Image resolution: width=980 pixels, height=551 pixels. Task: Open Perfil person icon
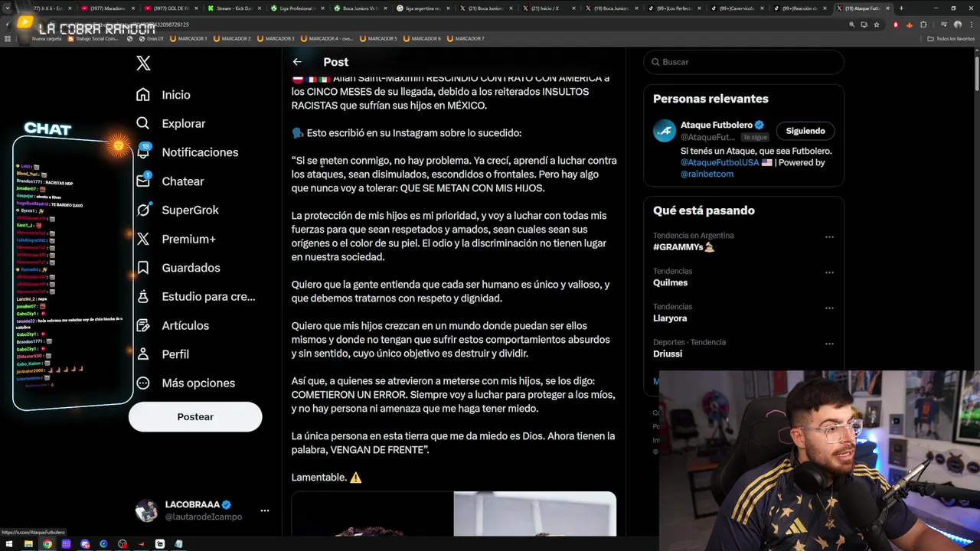[x=143, y=354]
